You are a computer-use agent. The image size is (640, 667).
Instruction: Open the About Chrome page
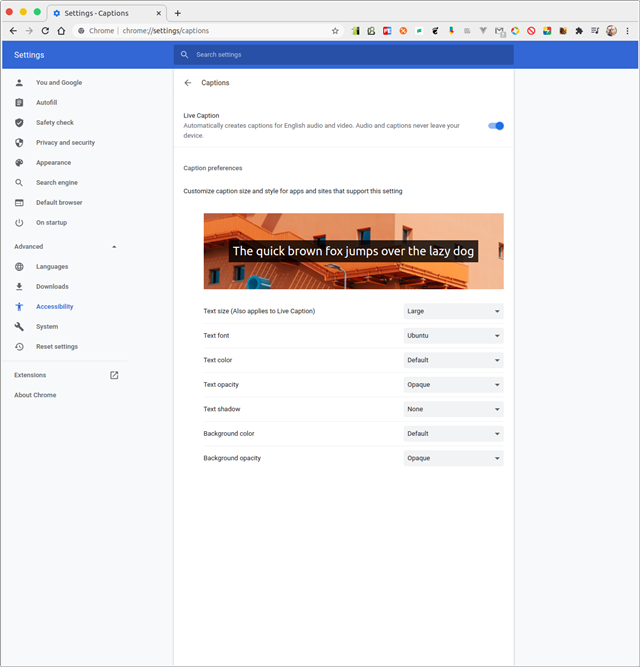[x=35, y=395]
